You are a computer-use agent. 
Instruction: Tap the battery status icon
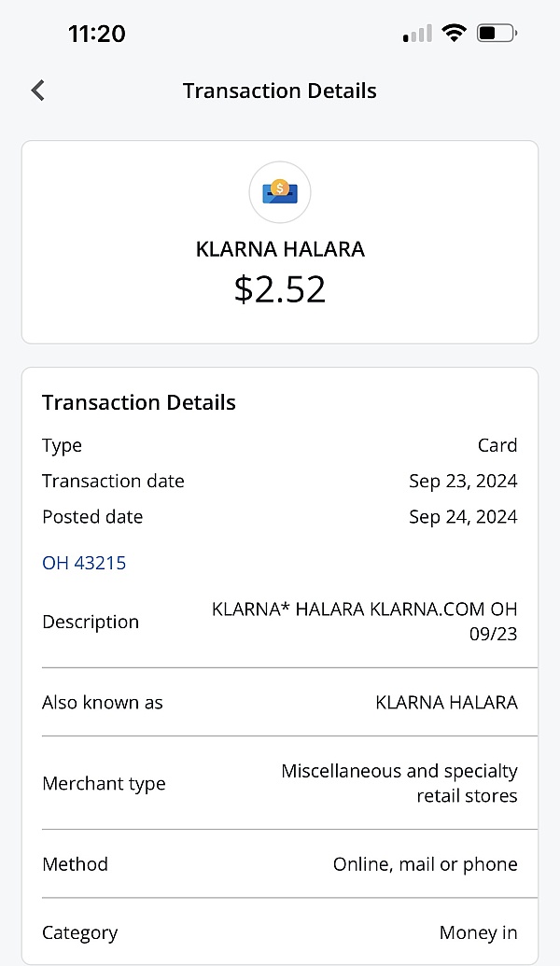(x=497, y=34)
